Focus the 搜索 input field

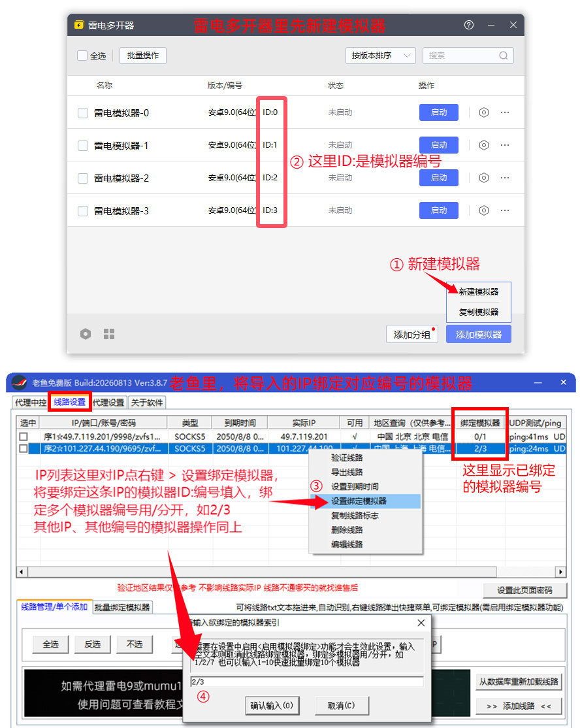tap(468, 56)
